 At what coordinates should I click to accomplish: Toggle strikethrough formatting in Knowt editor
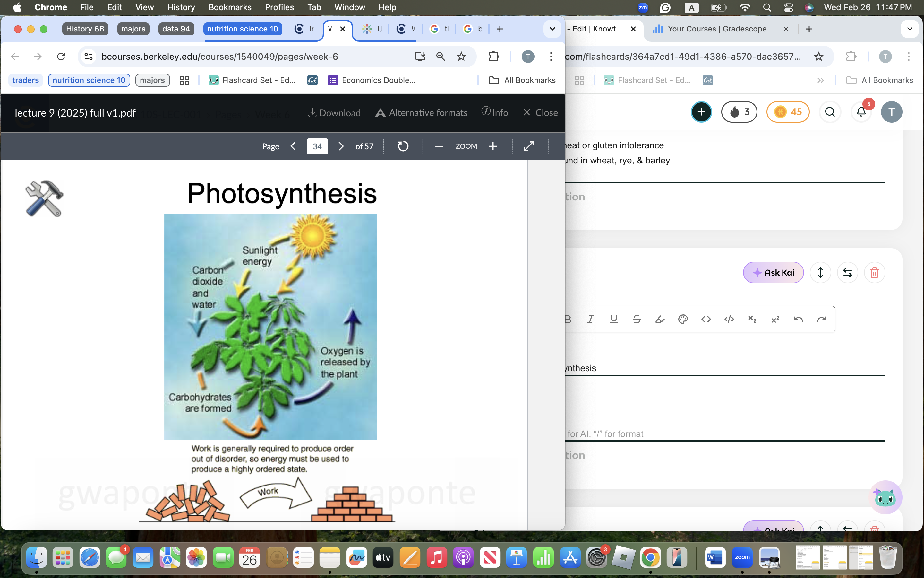click(637, 319)
